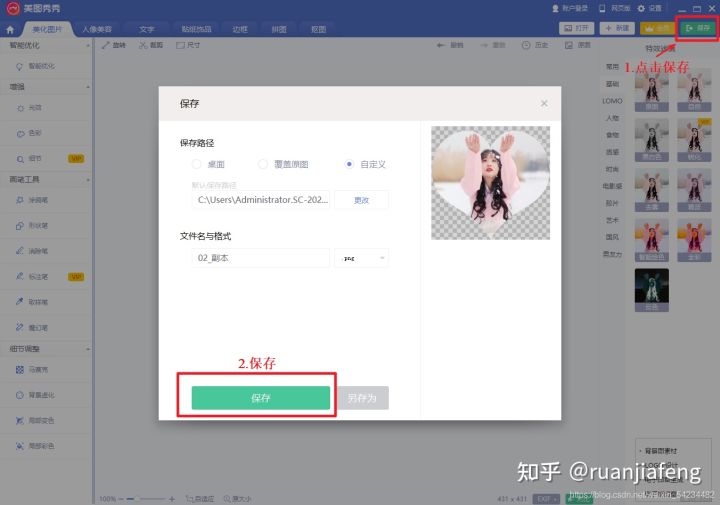This screenshot has height=505, width=720.
Task: Collapse the 智能优化 section header
Action: tap(46, 45)
